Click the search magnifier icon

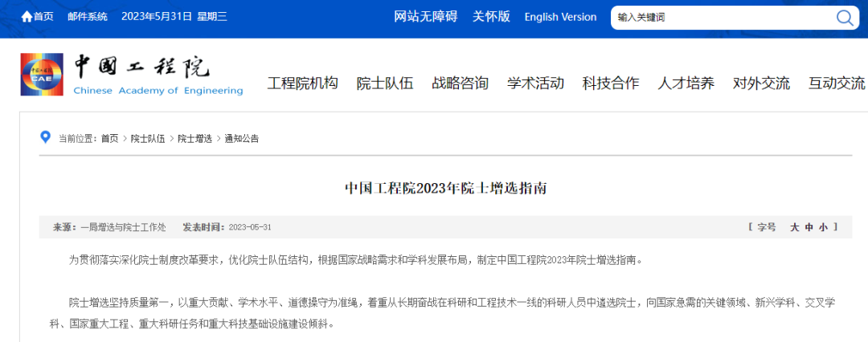pos(844,18)
